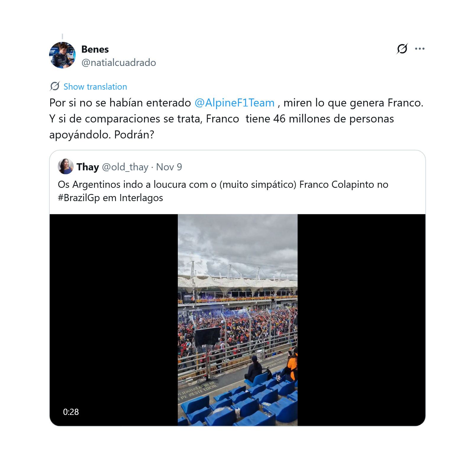Open the Benes display name
Viewport: 476px width, 464px height.
[x=95, y=49]
